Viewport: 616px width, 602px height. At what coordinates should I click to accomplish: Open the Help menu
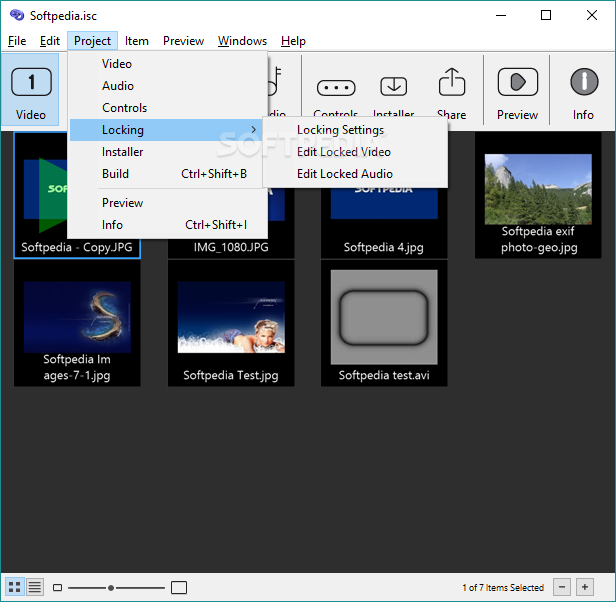[x=293, y=41]
